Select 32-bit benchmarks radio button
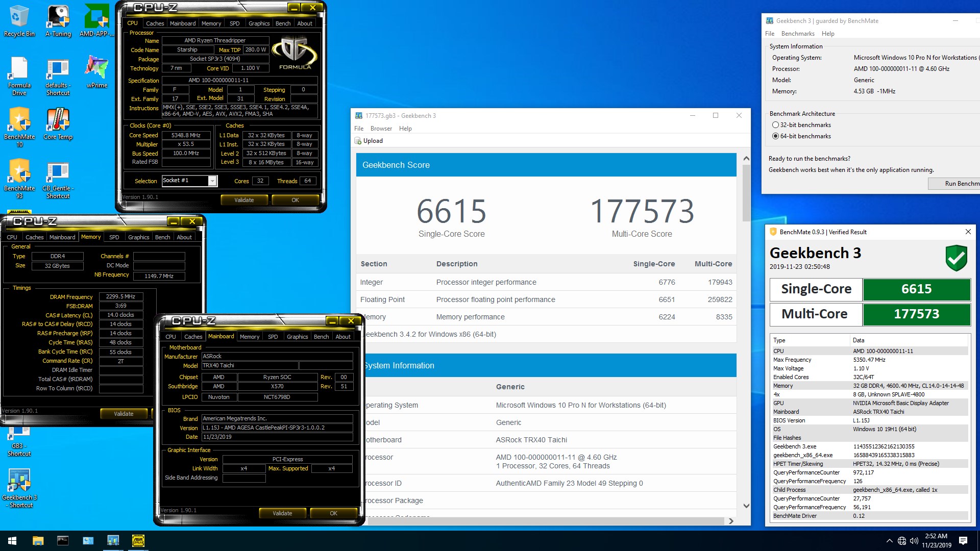Image resolution: width=980 pixels, height=551 pixels. 775,125
